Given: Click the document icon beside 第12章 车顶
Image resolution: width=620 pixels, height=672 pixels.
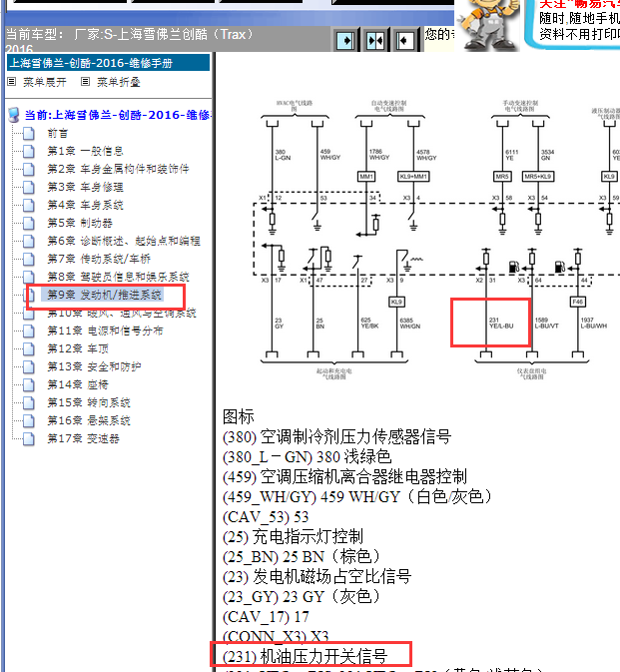Looking at the screenshot, I should coord(29,348).
